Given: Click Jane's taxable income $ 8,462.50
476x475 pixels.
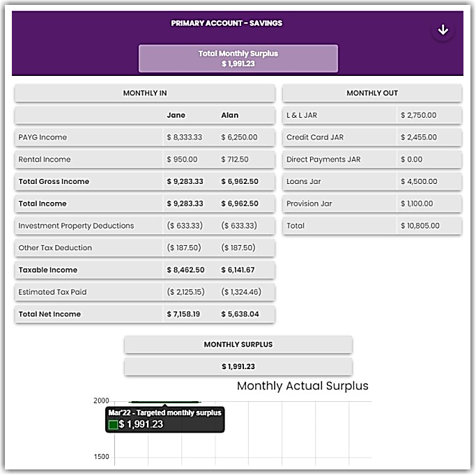Looking at the screenshot, I should pyautogui.click(x=185, y=270).
